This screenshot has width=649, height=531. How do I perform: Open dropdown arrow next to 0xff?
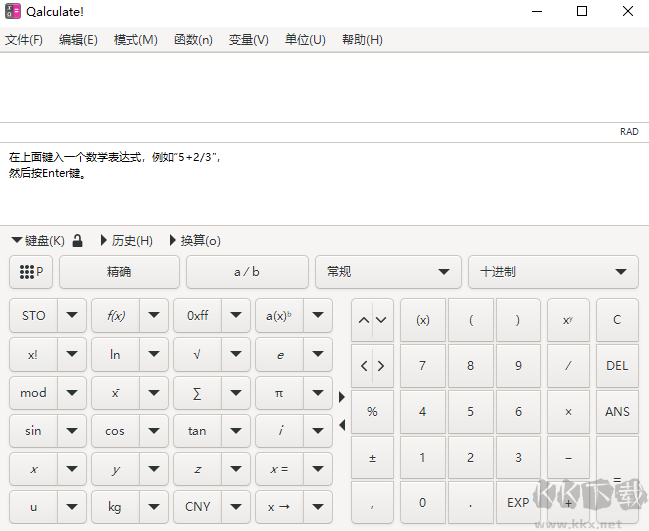236,316
